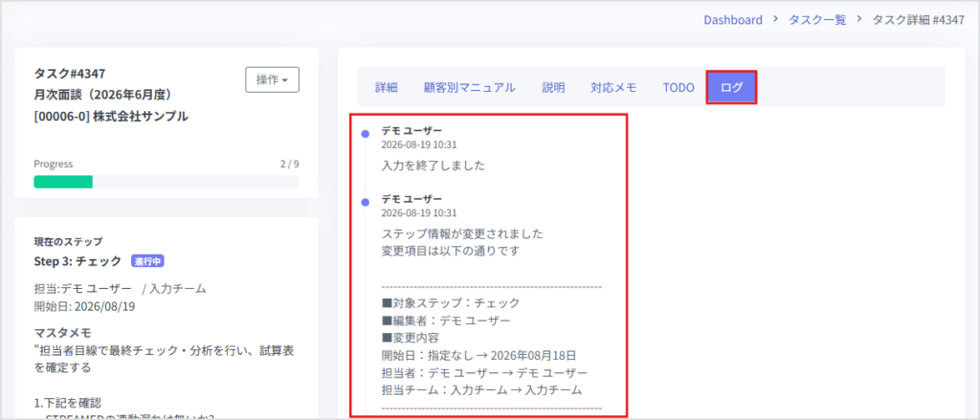Click the first breadcrumb chevron separator

[x=775, y=19]
